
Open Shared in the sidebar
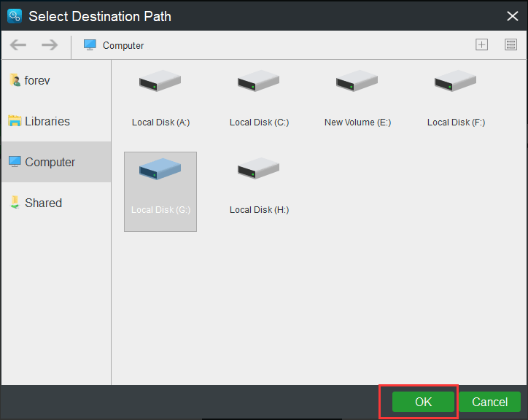(x=42, y=203)
